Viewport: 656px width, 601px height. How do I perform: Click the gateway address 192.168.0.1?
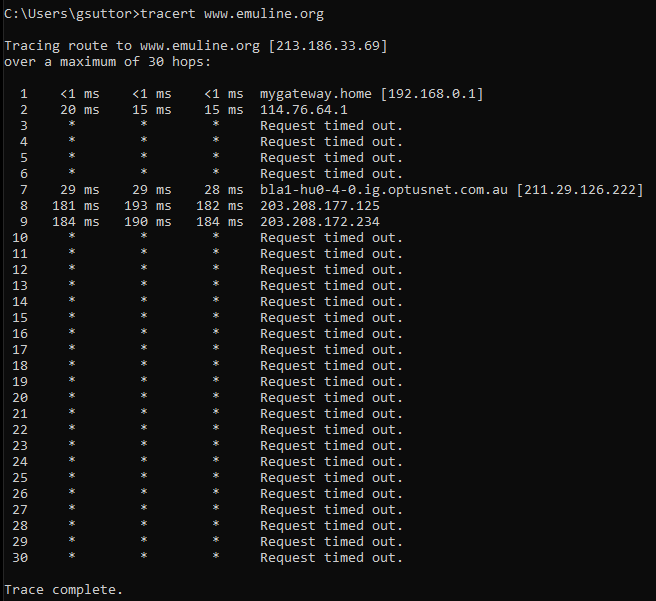[432, 94]
